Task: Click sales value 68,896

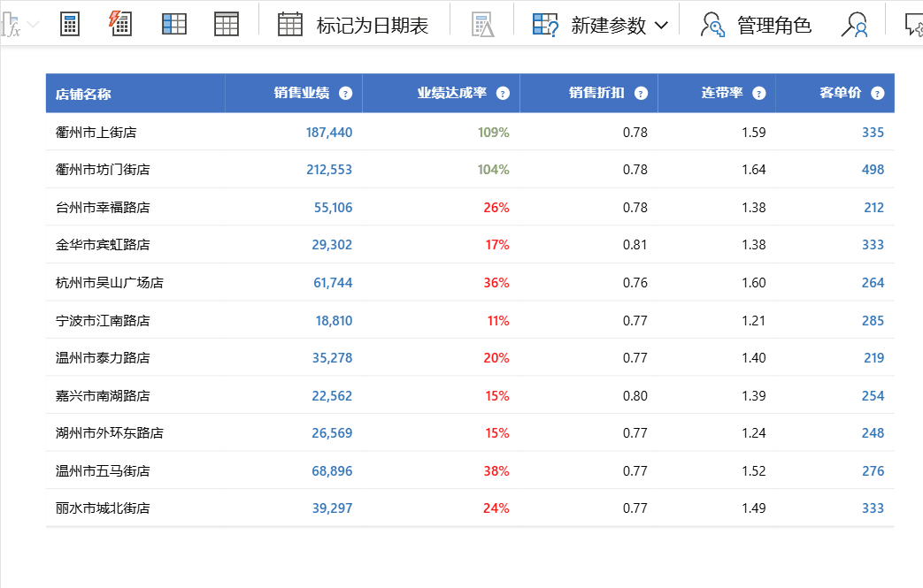Action: click(332, 471)
